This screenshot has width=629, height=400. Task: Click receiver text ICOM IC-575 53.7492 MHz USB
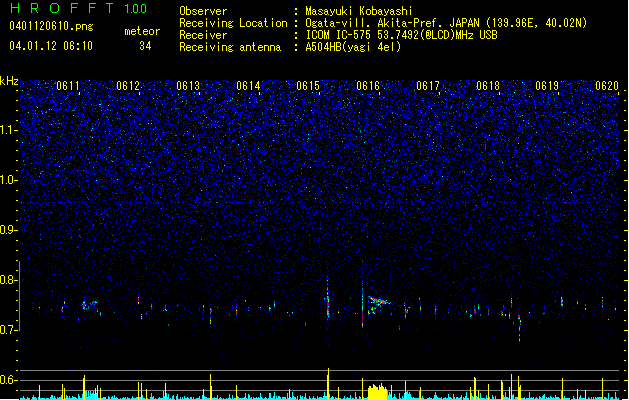point(401,35)
